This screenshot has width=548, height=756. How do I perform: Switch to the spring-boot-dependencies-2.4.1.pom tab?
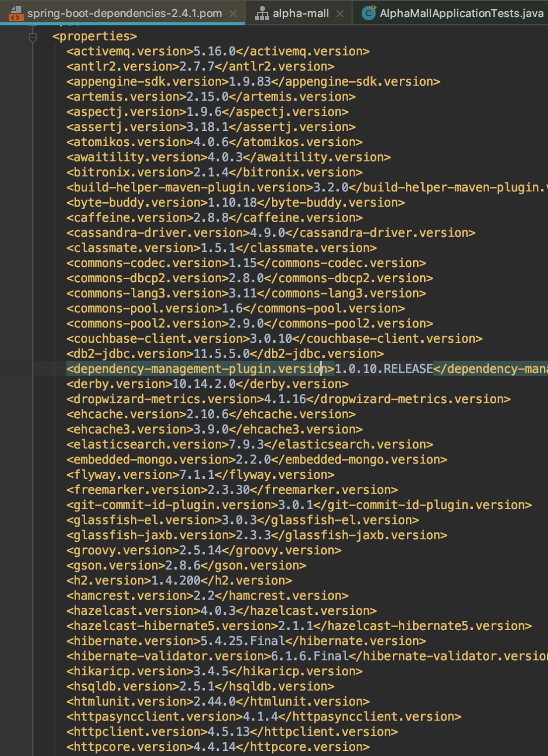point(124,13)
